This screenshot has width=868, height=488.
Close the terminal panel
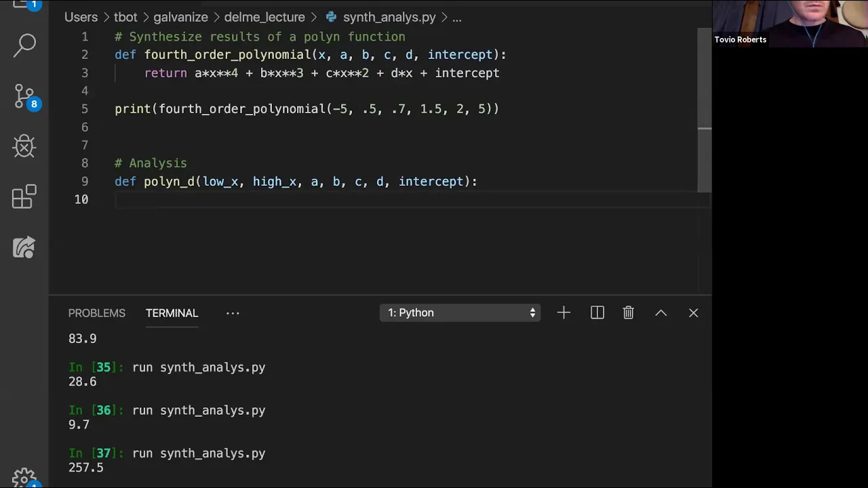pyautogui.click(x=693, y=312)
